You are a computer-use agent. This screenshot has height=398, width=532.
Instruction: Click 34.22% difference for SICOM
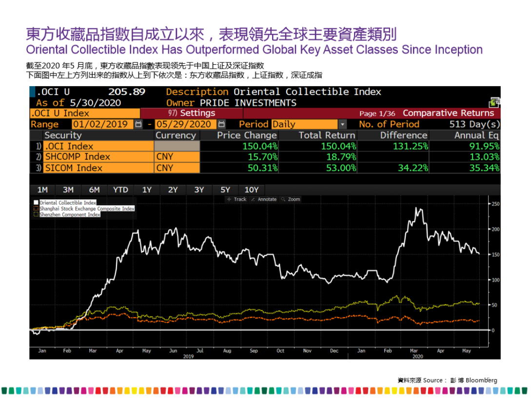413,168
